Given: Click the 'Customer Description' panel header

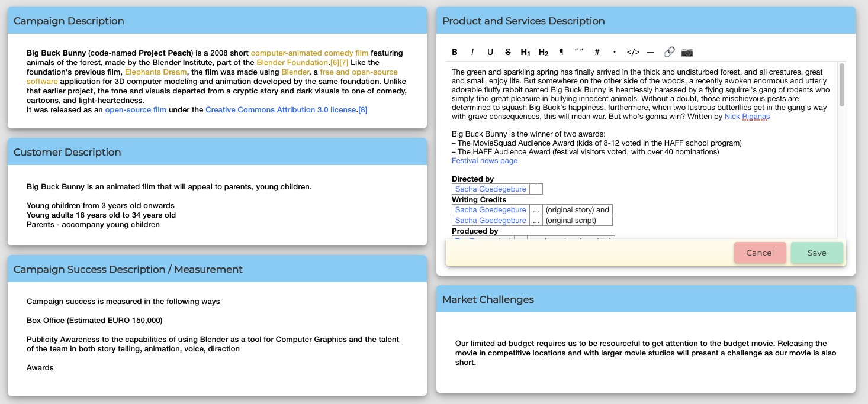Looking at the screenshot, I should pyautogui.click(x=217, y=152).
